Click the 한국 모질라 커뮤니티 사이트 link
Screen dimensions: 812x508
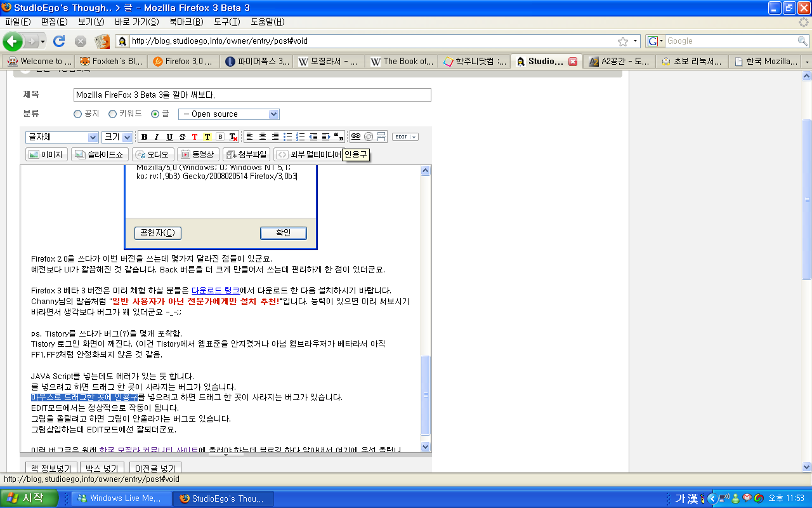(148, 450)
